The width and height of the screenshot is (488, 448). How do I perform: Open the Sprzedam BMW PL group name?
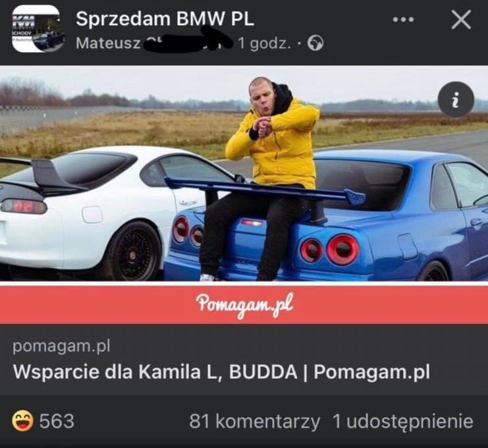(x=165, y=18)
